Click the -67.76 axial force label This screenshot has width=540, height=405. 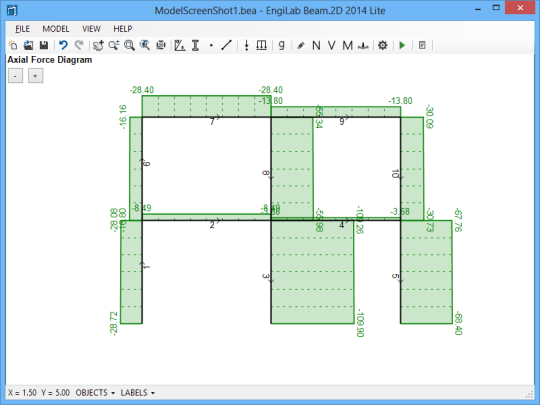point(458,220)
